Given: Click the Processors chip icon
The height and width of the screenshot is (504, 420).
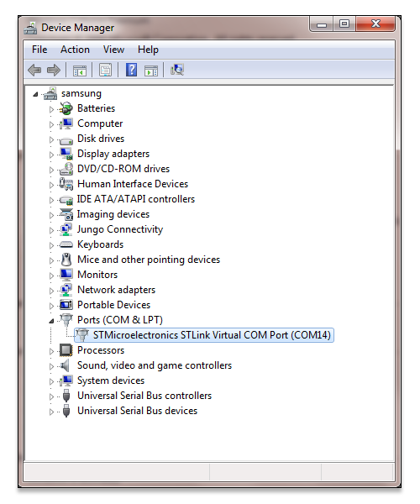Looking at the screenshot, I should click(x=66, y=350).
